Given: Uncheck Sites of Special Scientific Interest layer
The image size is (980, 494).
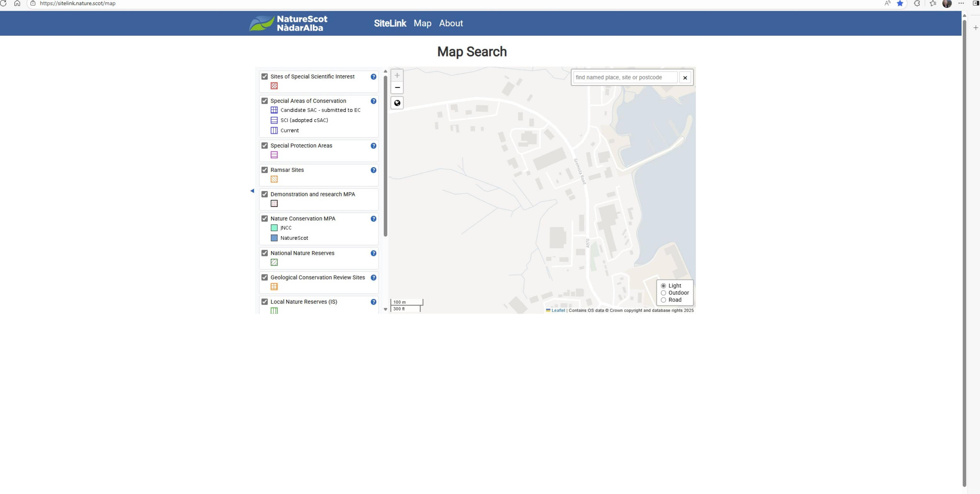Looking at the screenshot, I should point(264,77).
